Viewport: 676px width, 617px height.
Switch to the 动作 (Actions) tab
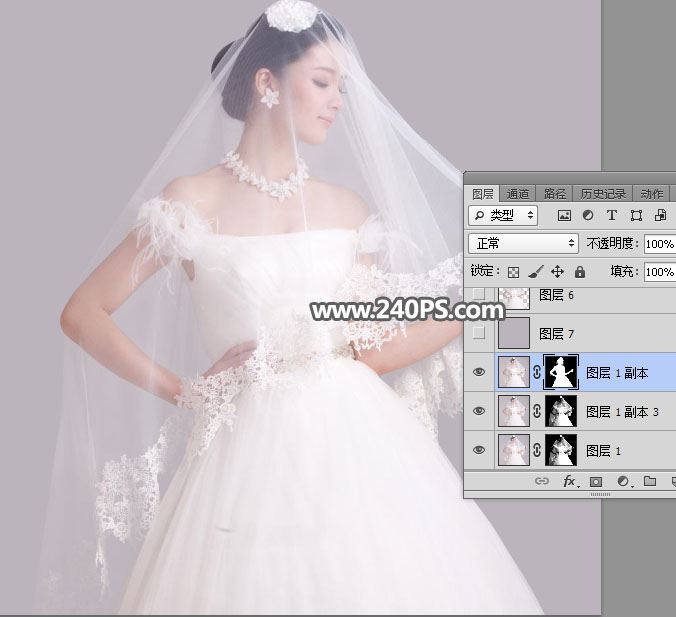(651, 194)
